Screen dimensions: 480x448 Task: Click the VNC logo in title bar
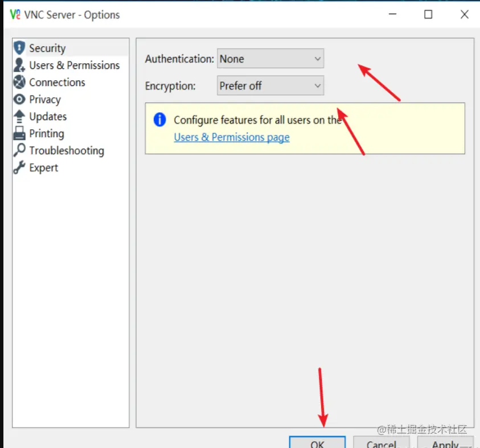[x=15, y=14]
